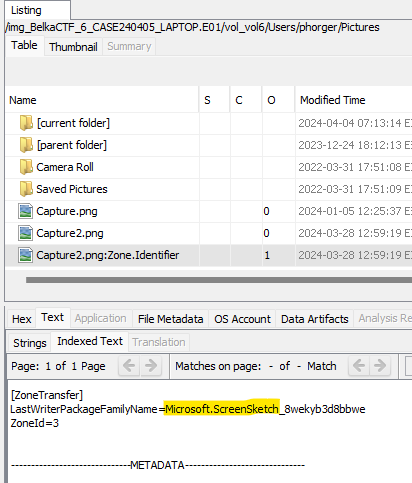This screenshot has height=483, width=412.
Task: Click the 'Matches on page' label
Action: click(x=218, y=366)
